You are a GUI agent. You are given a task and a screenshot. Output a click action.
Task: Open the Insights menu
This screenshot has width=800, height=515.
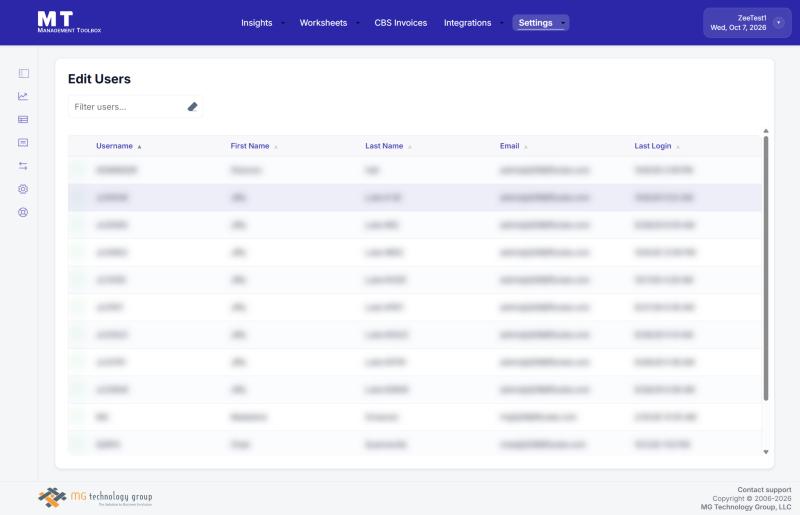pyautogui.click(x=257, y=23)
